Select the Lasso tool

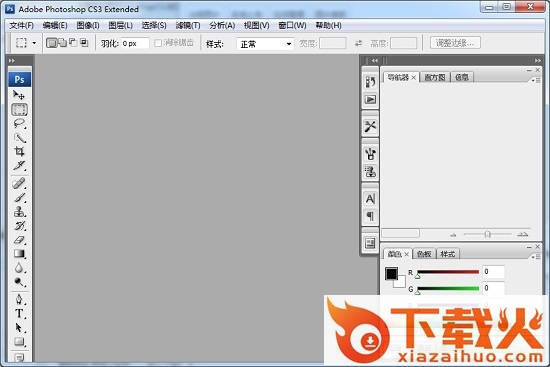(19, 124)
